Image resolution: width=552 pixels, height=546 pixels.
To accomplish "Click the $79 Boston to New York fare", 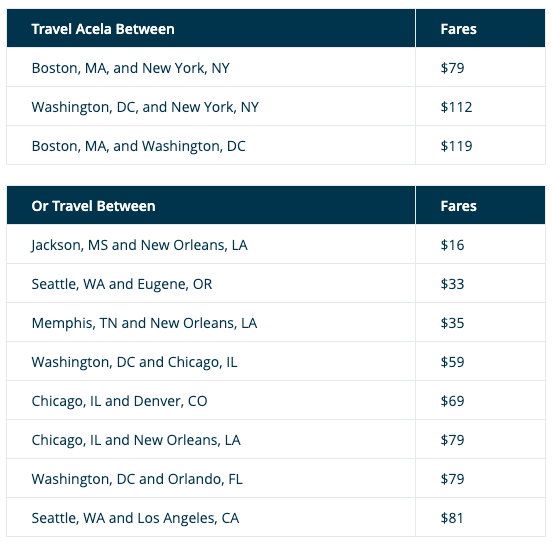I will [452, 68].
